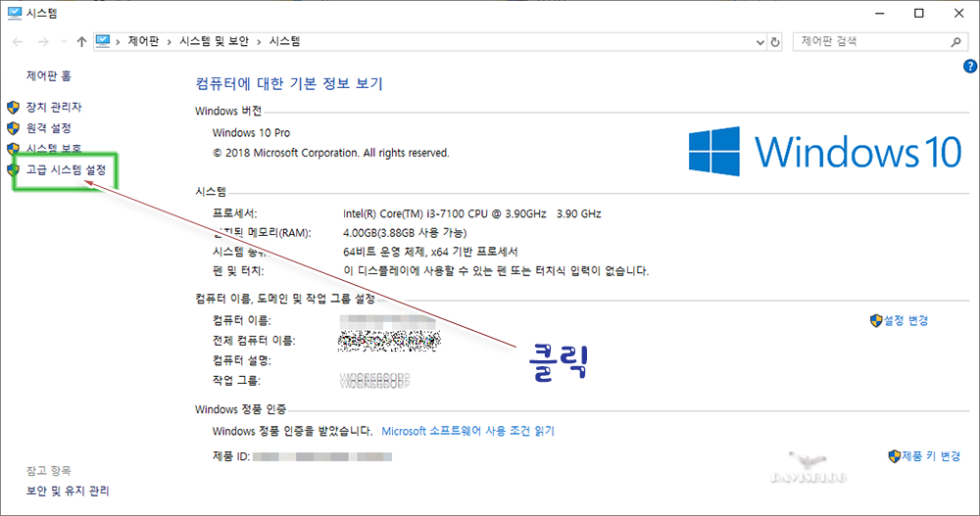Click shield icon beside 원격 설정
This screenshot has height=516, width=980.
click(x=13, y=128)
